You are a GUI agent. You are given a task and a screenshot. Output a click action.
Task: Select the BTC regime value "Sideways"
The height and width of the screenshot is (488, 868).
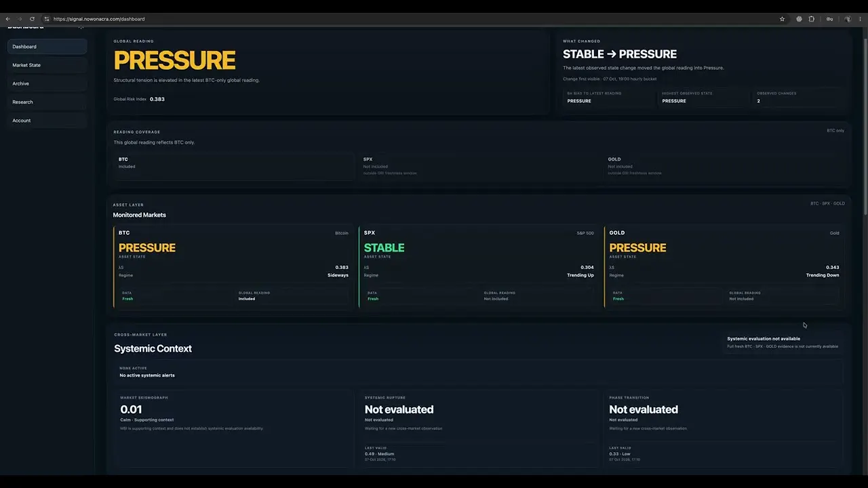pyautogui.click(x=338, y=275)
